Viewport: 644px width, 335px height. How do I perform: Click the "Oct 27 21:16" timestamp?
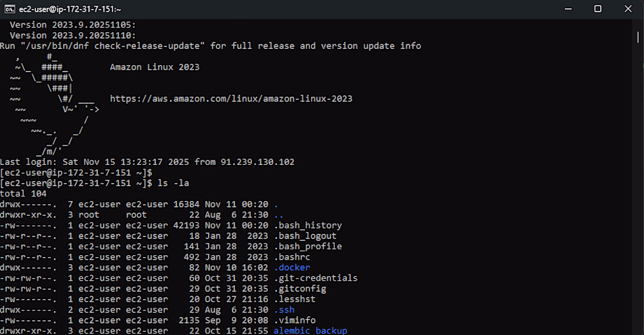(x=236, y=299)
